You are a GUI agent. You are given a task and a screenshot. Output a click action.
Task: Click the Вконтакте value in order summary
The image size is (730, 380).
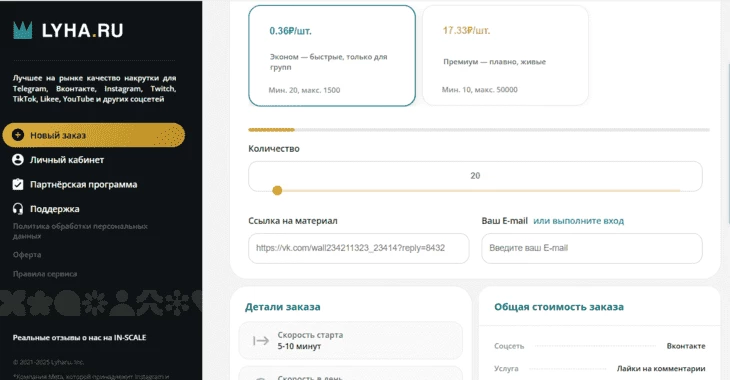686,346
